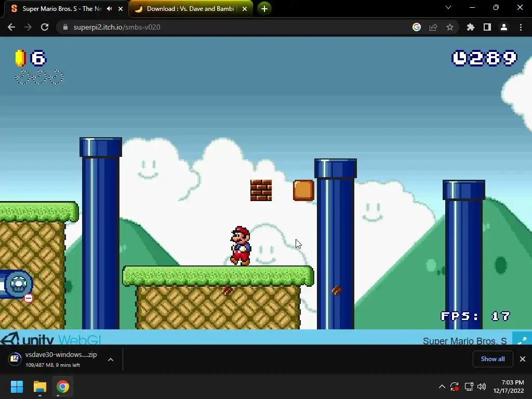The image size is (532, 399).
Task: Click the coin counter icon
Action: coord(20,58)
